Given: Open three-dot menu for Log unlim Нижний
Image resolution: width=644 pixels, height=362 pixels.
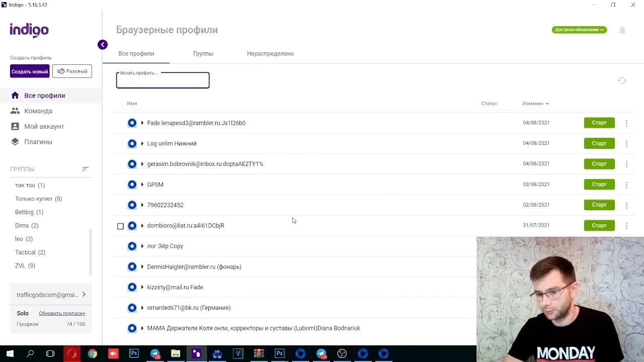Looking at the screenshot, I should tap(626, 144).
